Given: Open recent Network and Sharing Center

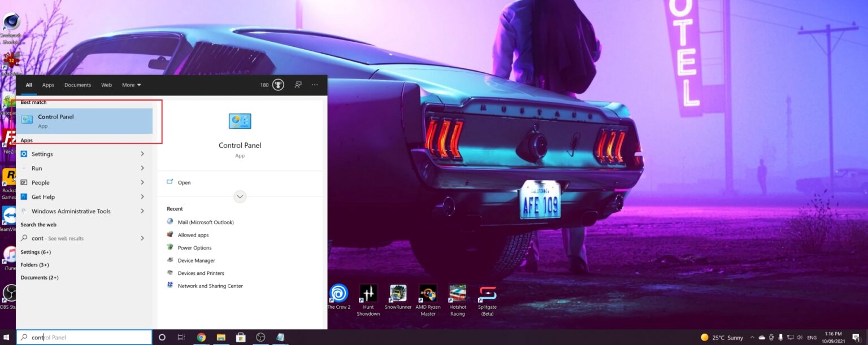Looking at the screenshot, I should coord(210,286).
